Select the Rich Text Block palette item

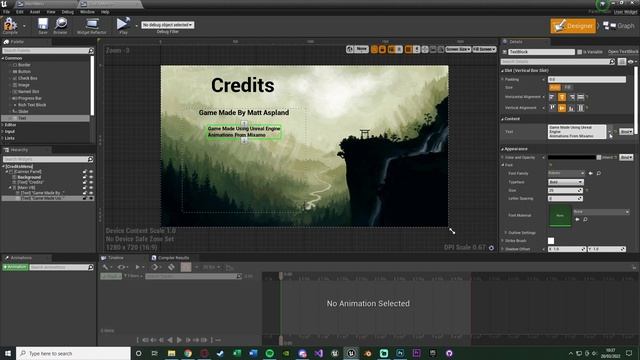pos(31,105)
